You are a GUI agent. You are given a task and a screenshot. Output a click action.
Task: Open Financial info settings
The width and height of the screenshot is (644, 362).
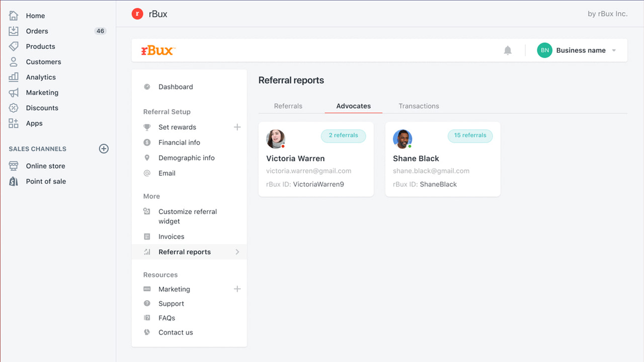[x=179, y=142]
